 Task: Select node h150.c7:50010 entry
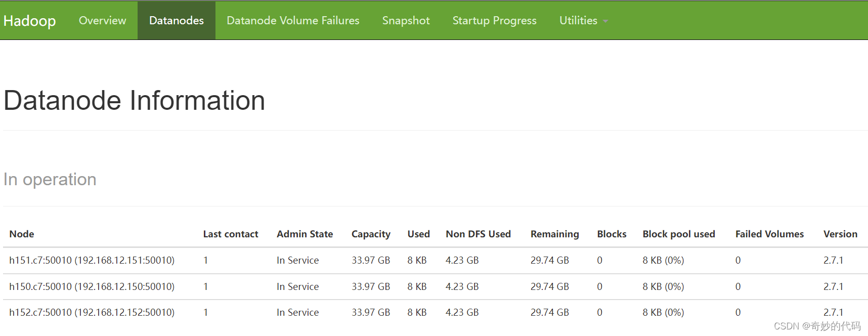click(92, 286)
